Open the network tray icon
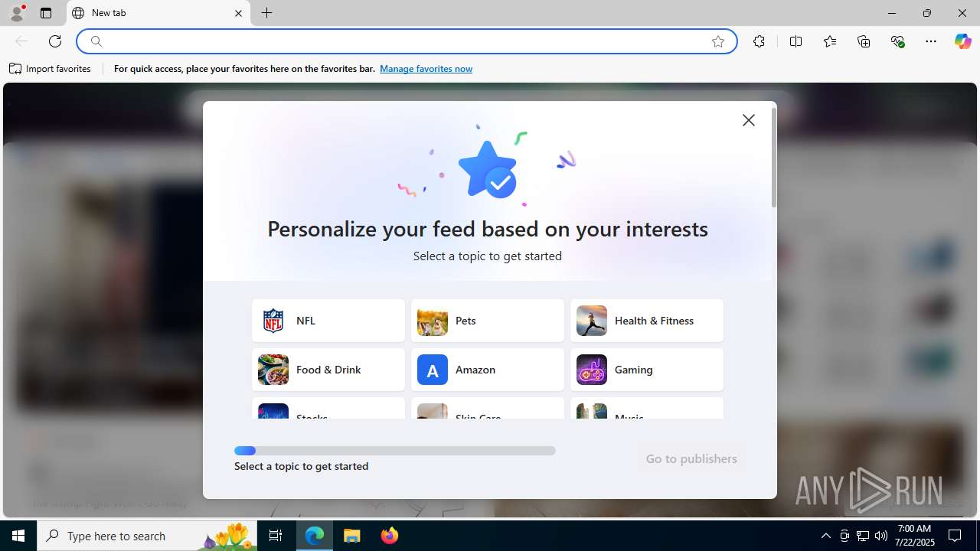 862,536
